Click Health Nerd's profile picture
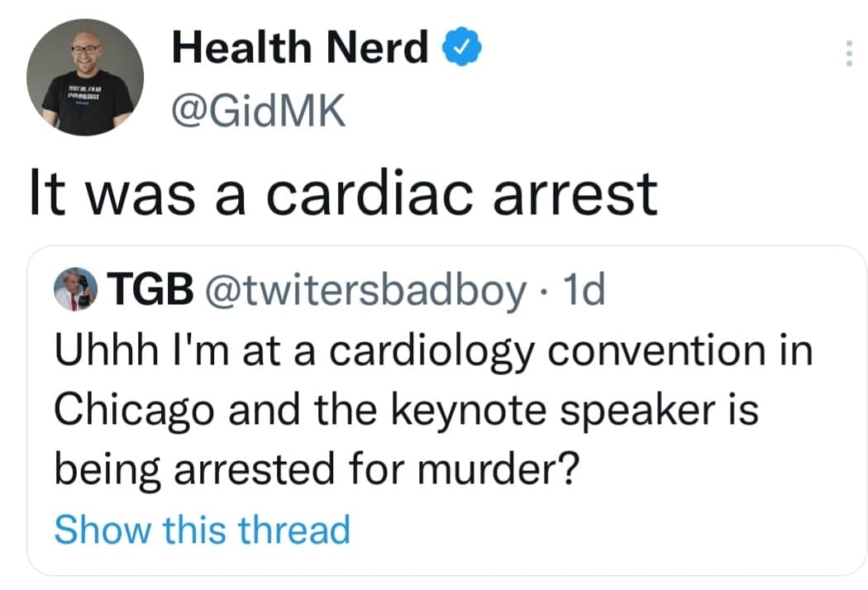868x590 pixels. pyautogui.click(x=85, y=79)
